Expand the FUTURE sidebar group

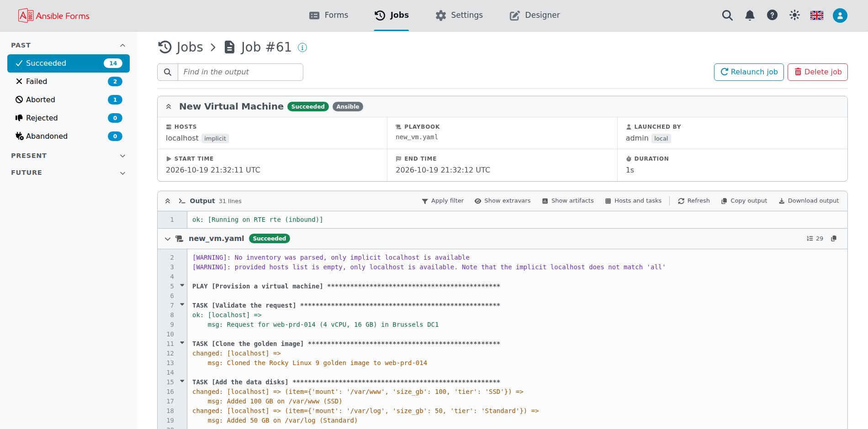coord(69,173)
